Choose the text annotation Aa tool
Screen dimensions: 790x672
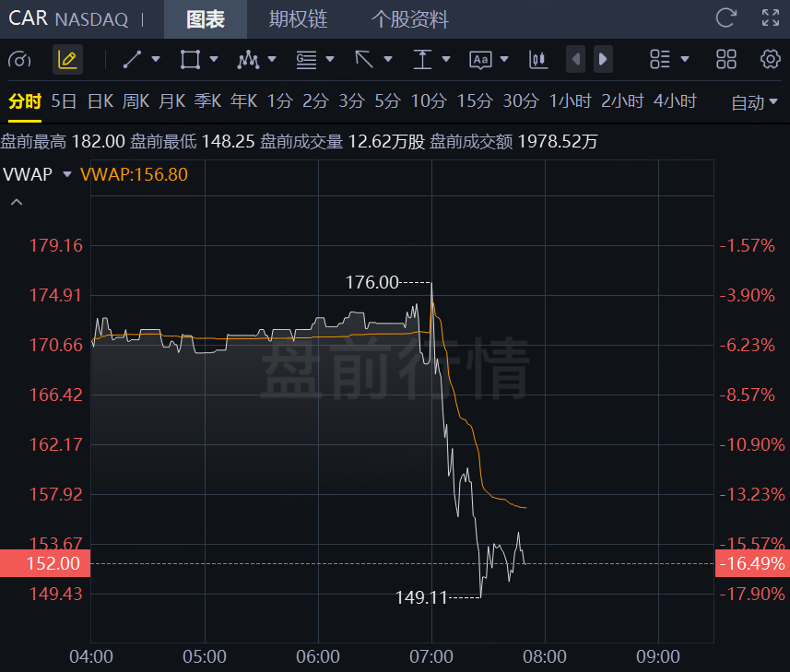coord(480,60)
